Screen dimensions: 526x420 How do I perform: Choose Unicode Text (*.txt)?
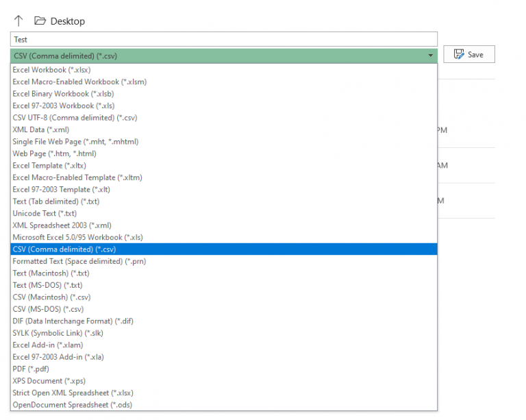pyautogui.click(x=224, y=213)
